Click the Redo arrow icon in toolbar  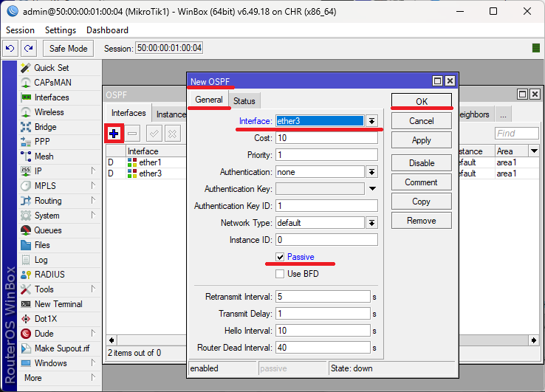click(28, 48)
